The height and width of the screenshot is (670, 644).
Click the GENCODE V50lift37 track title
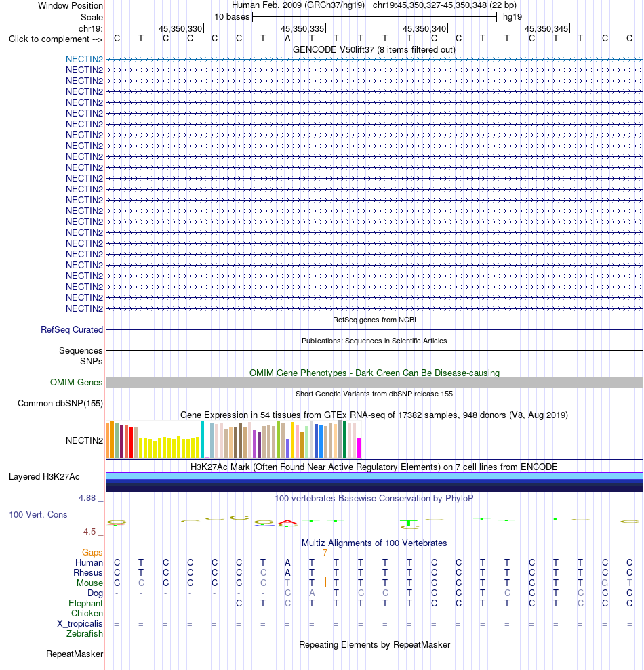(x=374, y=49)
